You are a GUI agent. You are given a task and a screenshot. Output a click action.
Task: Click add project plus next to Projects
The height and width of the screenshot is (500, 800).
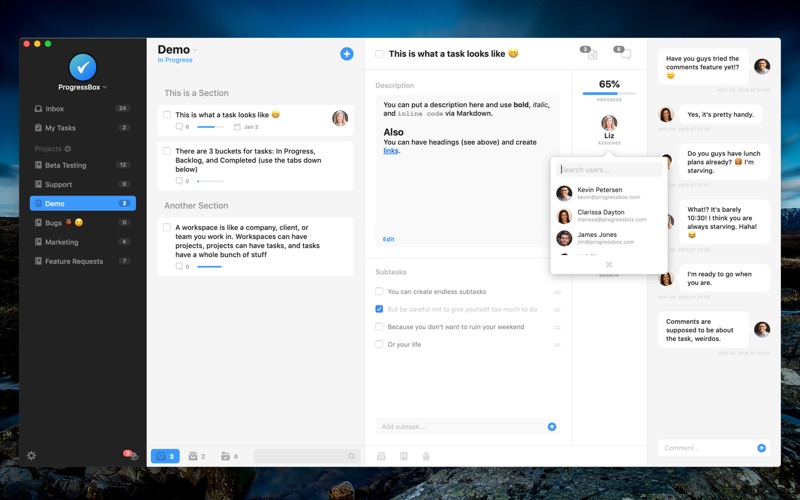coord(68,148)
